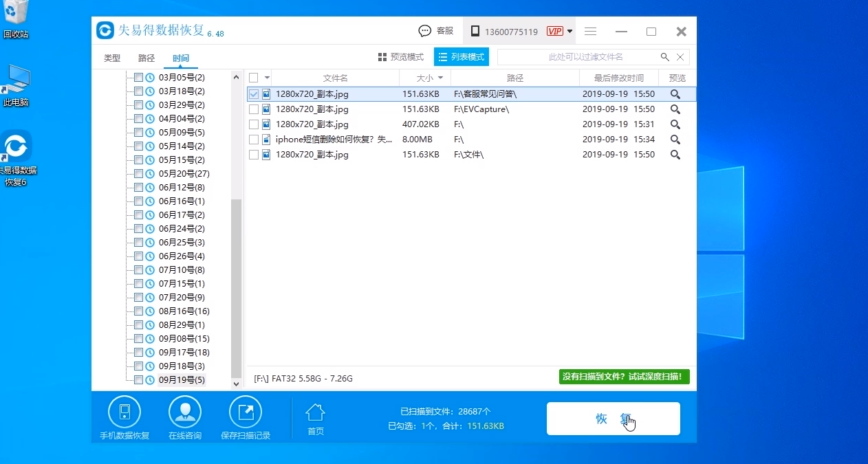
Task: Toggle the select-all checkbox in file list header
Action: coord(254,78)
